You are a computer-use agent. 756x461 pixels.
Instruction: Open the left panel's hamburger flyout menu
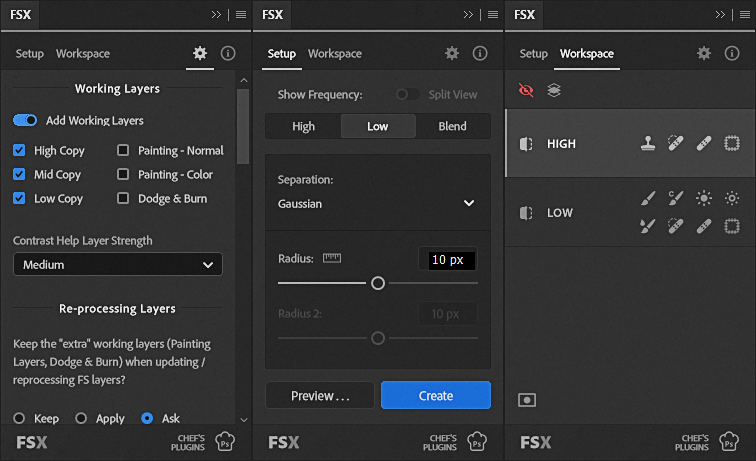point(241,15)
